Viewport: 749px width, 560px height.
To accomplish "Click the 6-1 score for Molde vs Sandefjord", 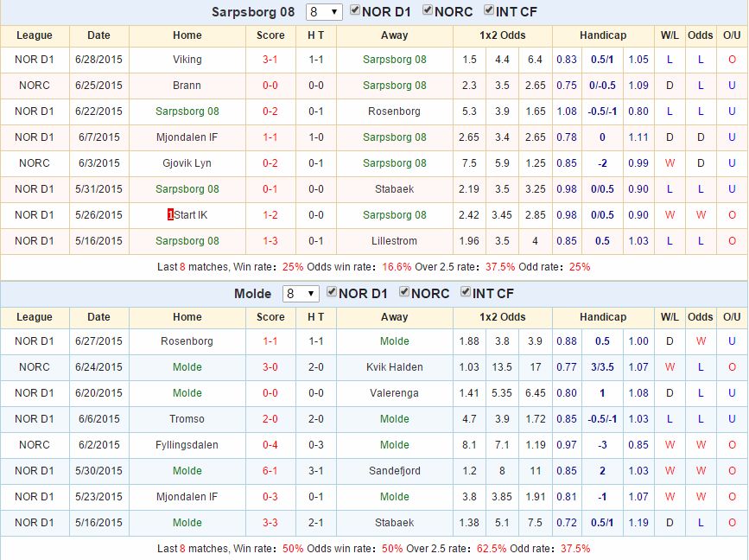I will click(270, 471).
